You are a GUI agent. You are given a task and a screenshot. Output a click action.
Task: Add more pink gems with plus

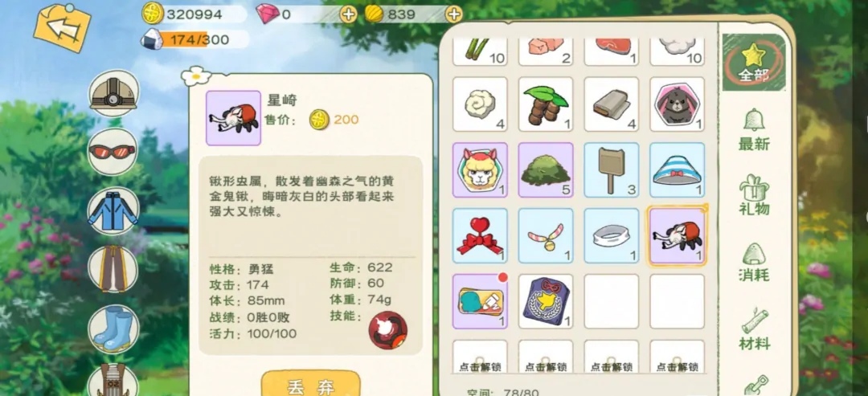(x=348, y=14)
